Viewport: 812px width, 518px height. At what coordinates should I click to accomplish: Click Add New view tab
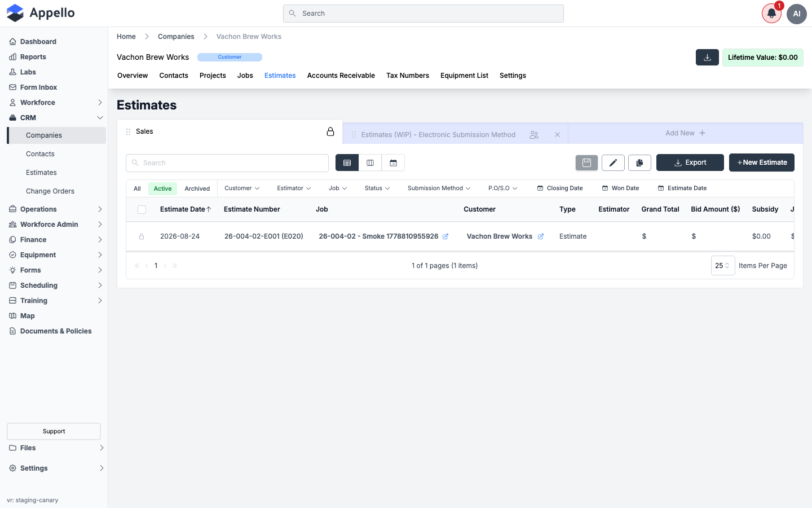(685, 133)
